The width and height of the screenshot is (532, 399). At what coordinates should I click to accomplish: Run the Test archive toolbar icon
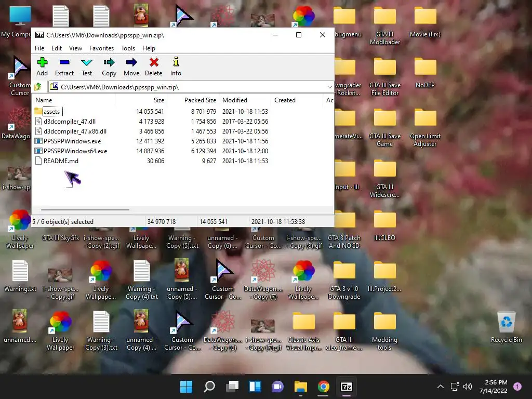[x=87, y=66]
